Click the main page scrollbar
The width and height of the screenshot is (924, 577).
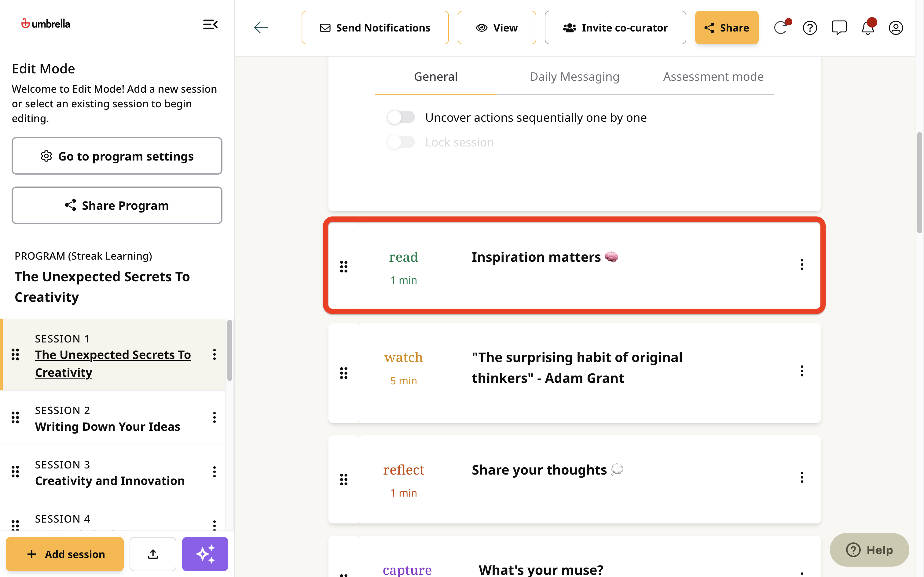point(919,183)
